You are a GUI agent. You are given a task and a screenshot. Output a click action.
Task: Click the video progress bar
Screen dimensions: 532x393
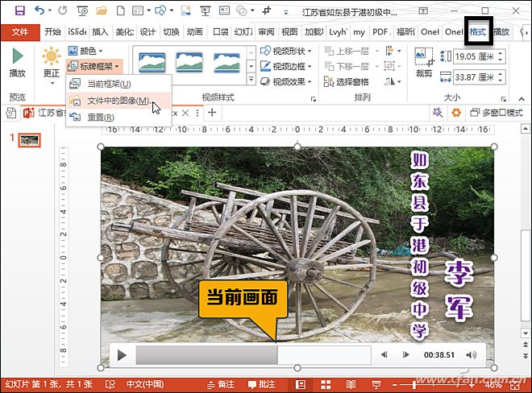point(253,354)
